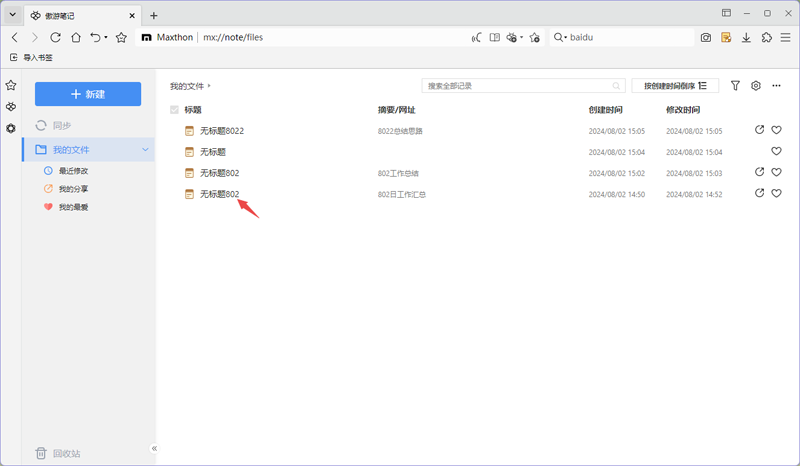Open a new tab with plus button
This screenshot has height=466, width=800.
pos(154,15)
